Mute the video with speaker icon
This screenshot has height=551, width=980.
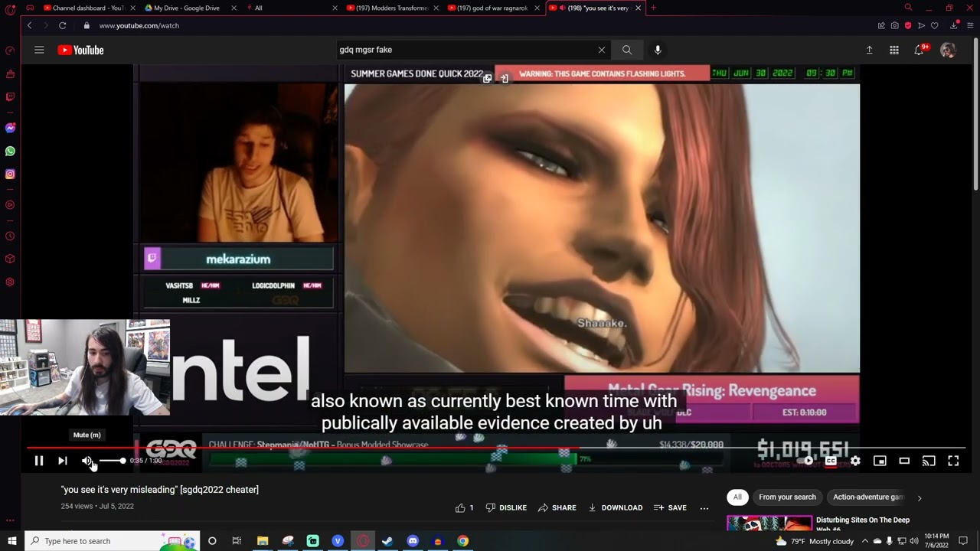87,461
